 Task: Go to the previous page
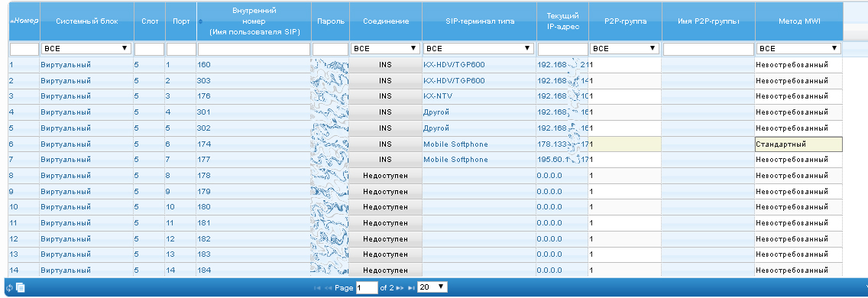point(328,288)
